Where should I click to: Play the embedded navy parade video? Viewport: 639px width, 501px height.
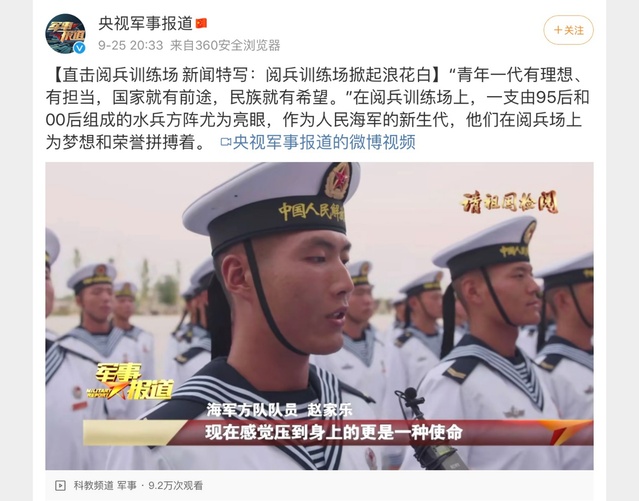(319, 316)
